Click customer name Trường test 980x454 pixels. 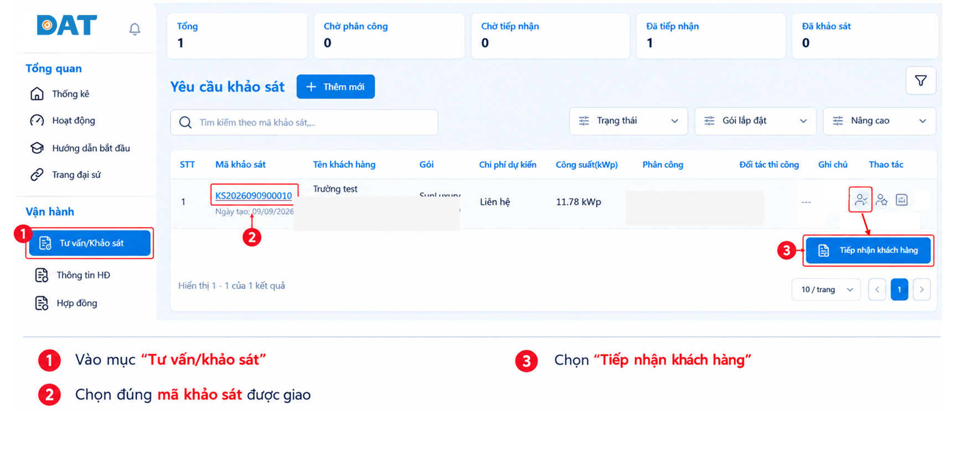pyautogui.click(x=335, y=189)
